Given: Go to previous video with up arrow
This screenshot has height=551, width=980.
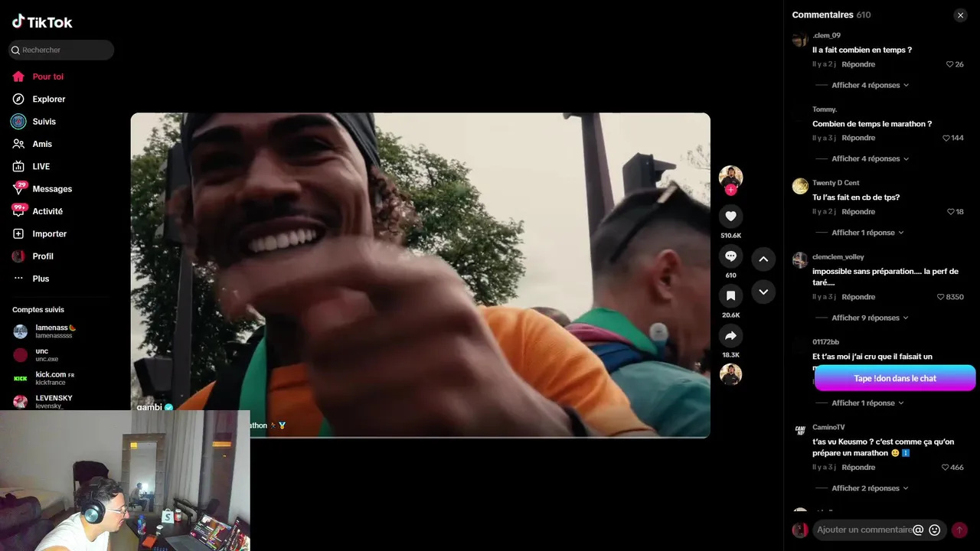Looking at the screenshot, I should click(763, 259).
